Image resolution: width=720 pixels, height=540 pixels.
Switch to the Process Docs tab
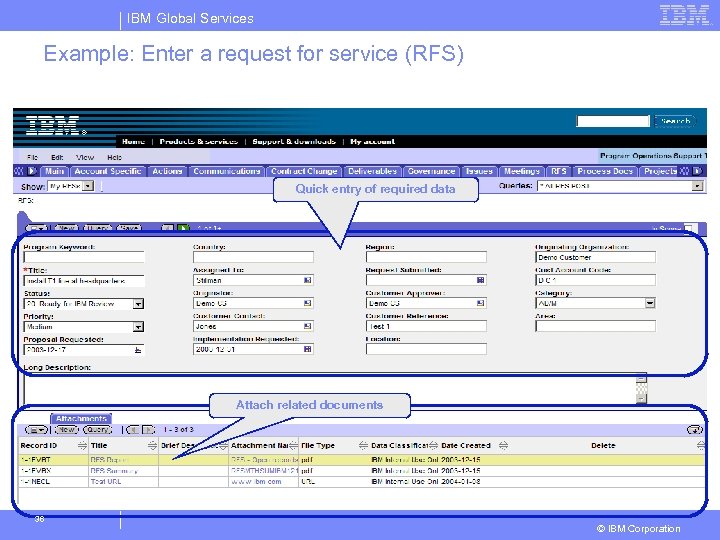pyautogui.click(x=605, y=171)
